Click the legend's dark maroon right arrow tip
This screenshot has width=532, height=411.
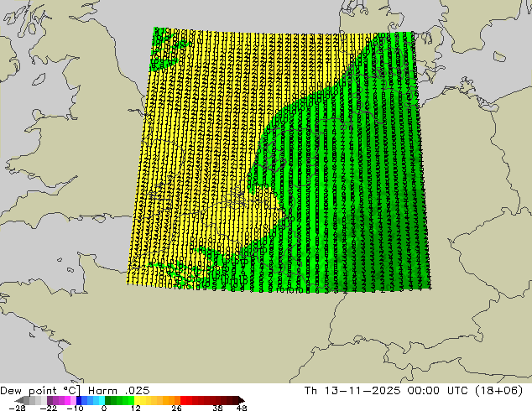tap(242, 400)
